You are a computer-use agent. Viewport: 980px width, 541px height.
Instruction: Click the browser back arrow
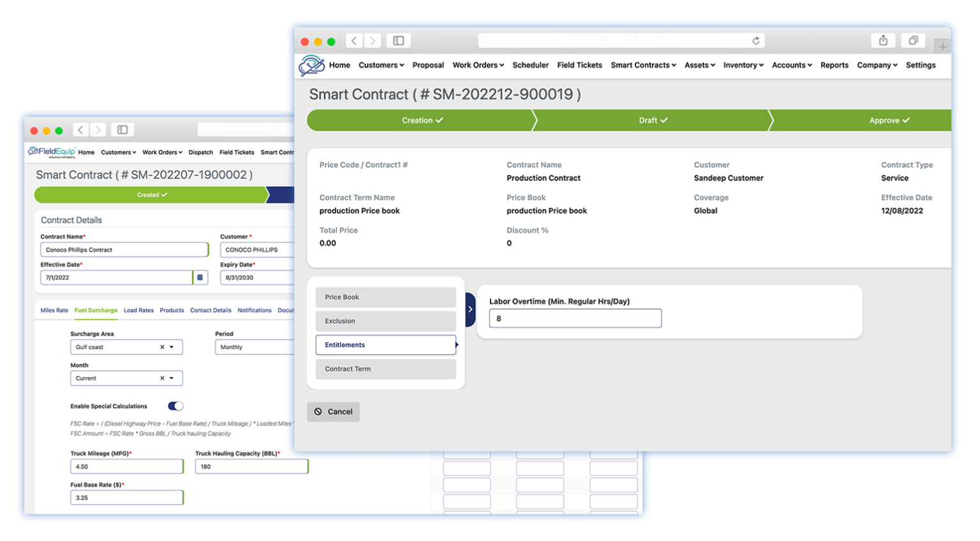354,40
